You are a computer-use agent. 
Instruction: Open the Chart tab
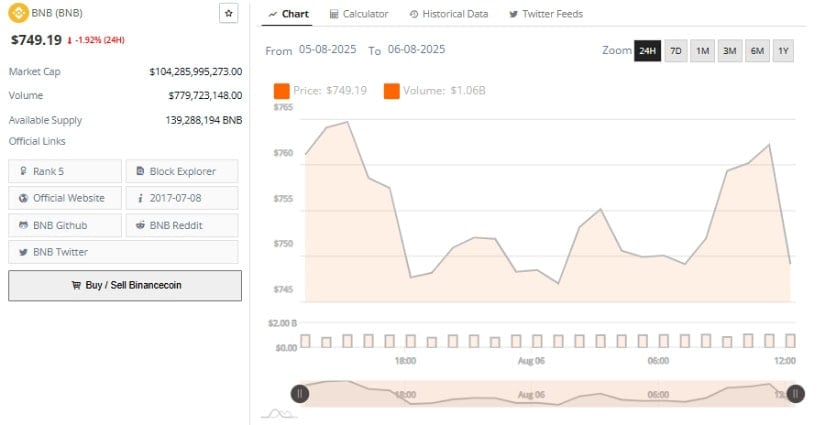287,14
